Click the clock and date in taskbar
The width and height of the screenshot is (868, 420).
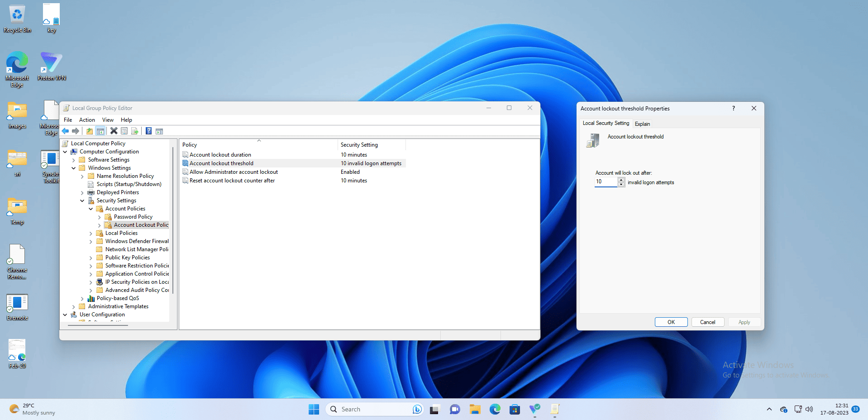click(834, 409)
